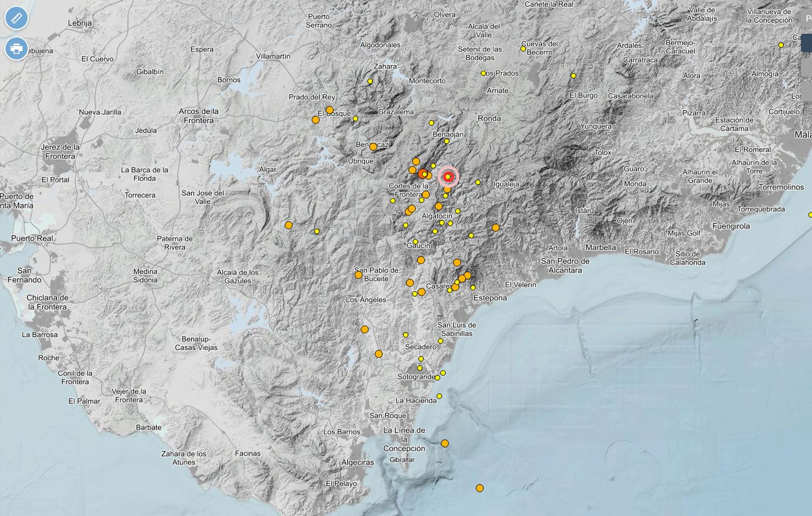Select the yellow marker above Sotogrande

pyautogui.click(x=419, y=367)
